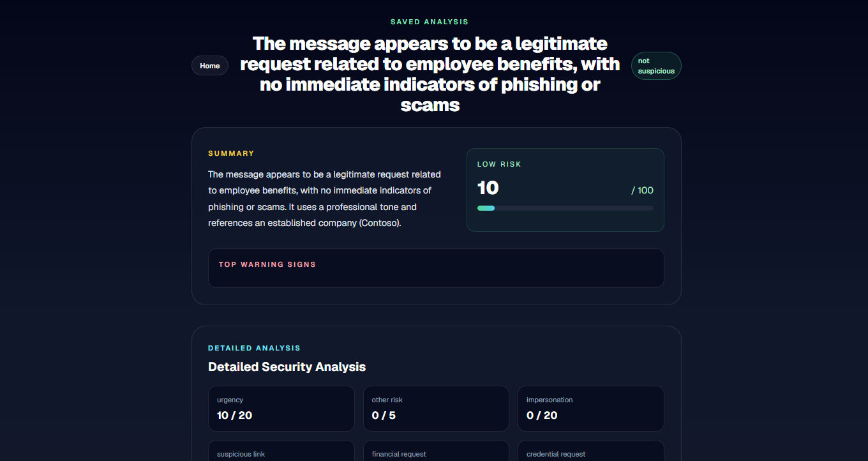Click the suspicious link card
The width and height of the screenshot is (868, 461).
pos(281,451)
